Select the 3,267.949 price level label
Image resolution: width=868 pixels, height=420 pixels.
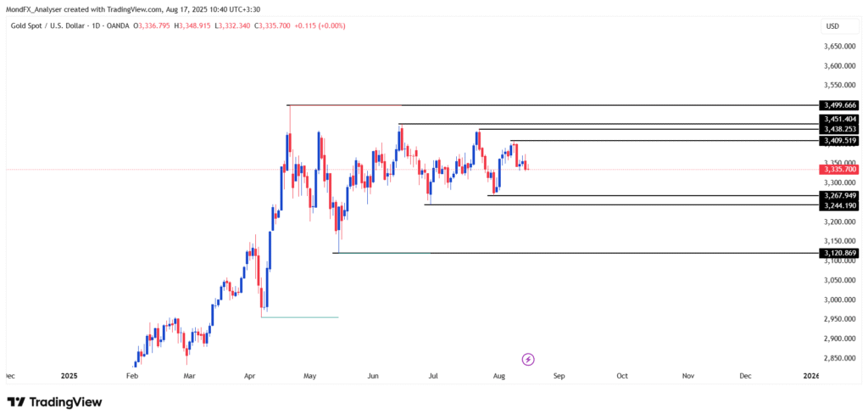click(839, 196)
